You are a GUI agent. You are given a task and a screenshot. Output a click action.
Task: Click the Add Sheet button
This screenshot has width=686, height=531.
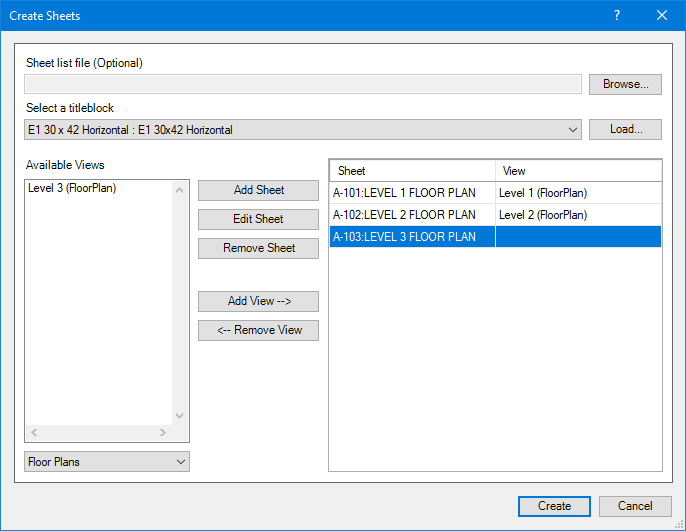click(258, 190)
